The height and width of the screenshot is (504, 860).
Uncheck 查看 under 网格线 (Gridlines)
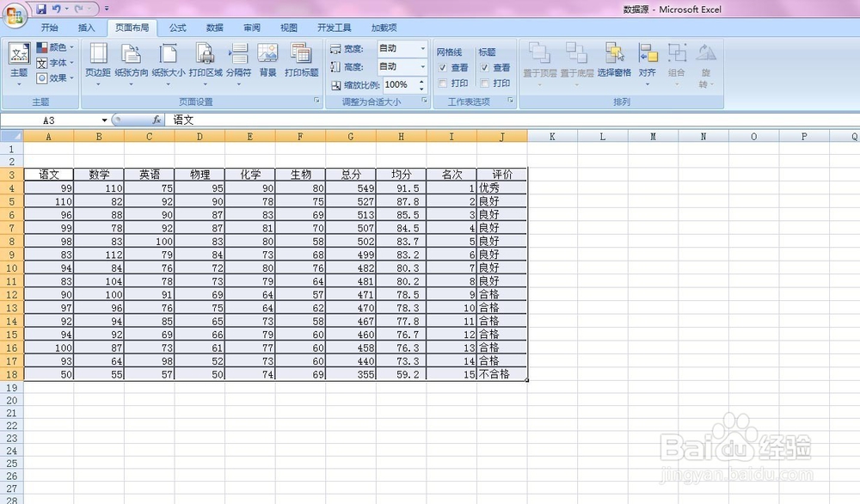tap(442, 67)
